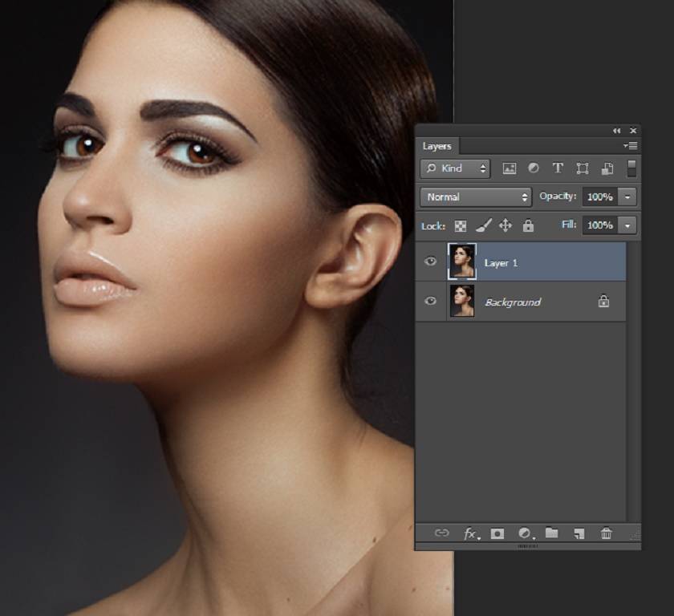674x616 pixels.
Task: Open the Kind filter type dropdown
Action: tap(456, 168)
